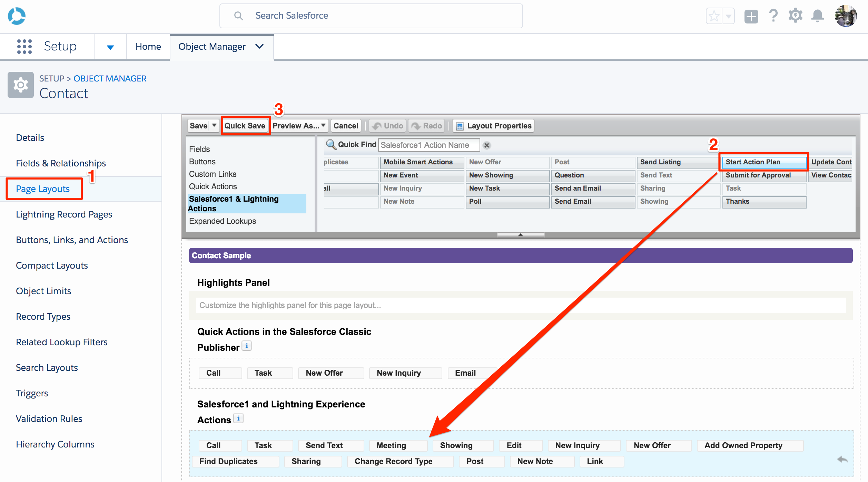Switch to the Home tab
868x482 pixels.
pyautogui.click(x=148, y=47)
